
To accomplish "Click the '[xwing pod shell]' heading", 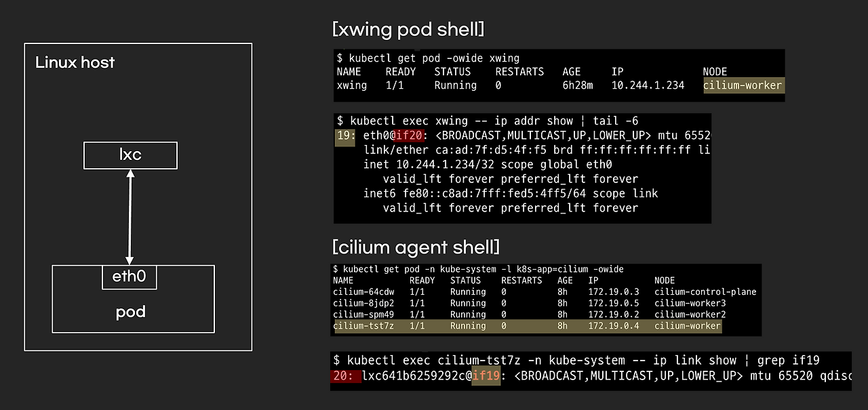I will click(x=408, y=29).
